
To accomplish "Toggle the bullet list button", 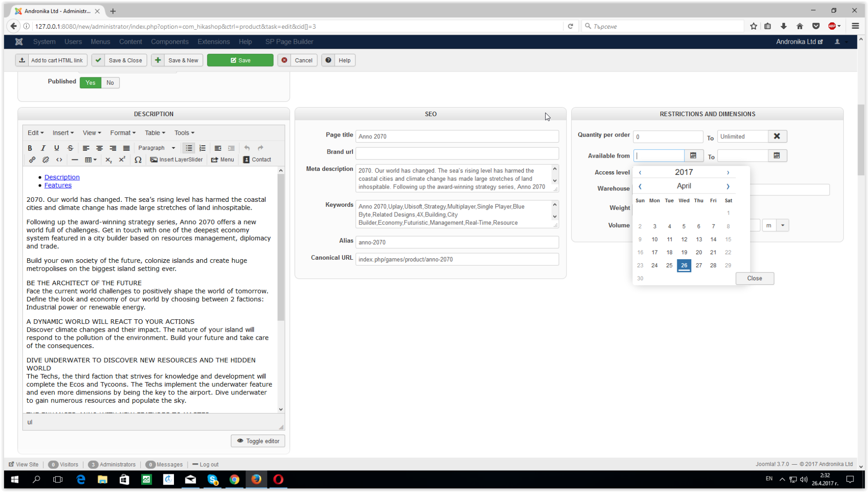I will click(x=189, y=148).
